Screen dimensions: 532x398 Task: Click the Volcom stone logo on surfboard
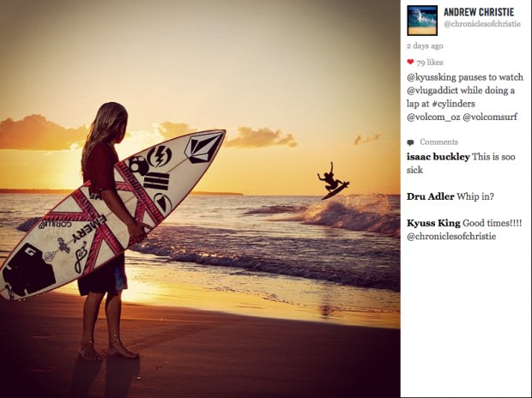pyautogui.click(x=203, y=148)
